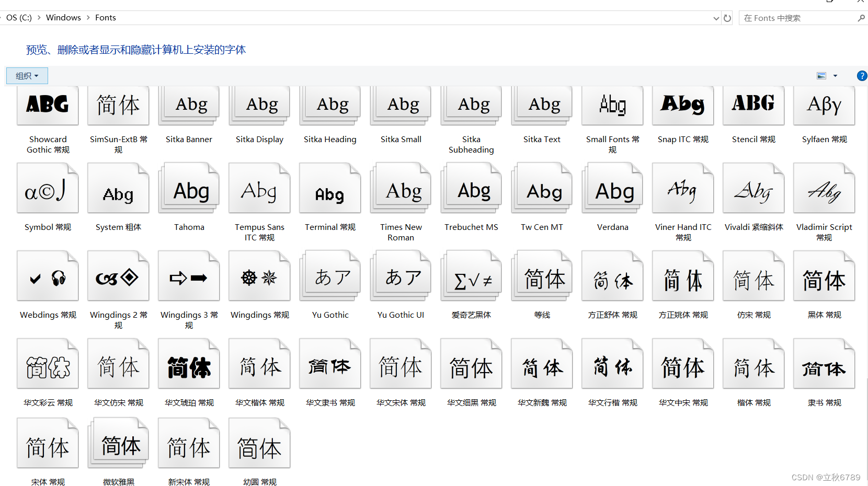Select the Terminal font icon

[330, 188]
